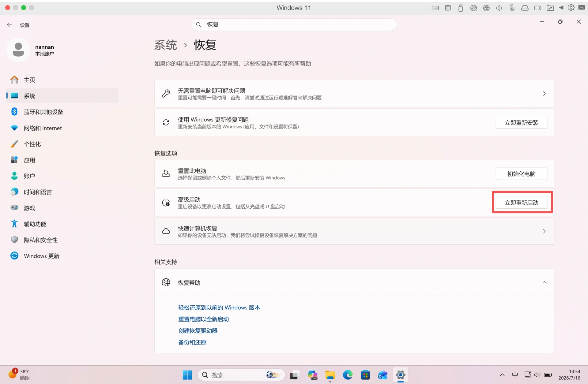
Task: Click the back arrow in Settings
Action: coord(9,25)
